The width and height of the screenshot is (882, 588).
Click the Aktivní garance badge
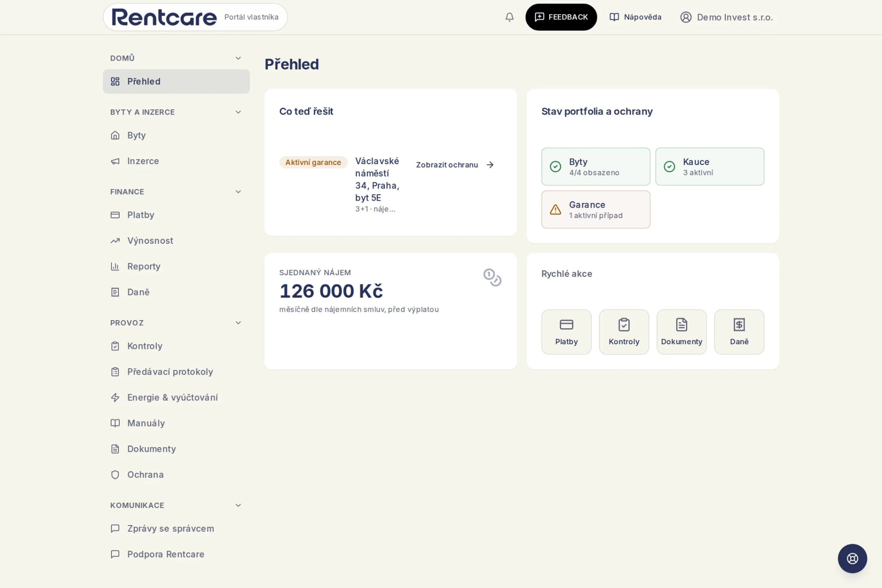tap(313, 162)
